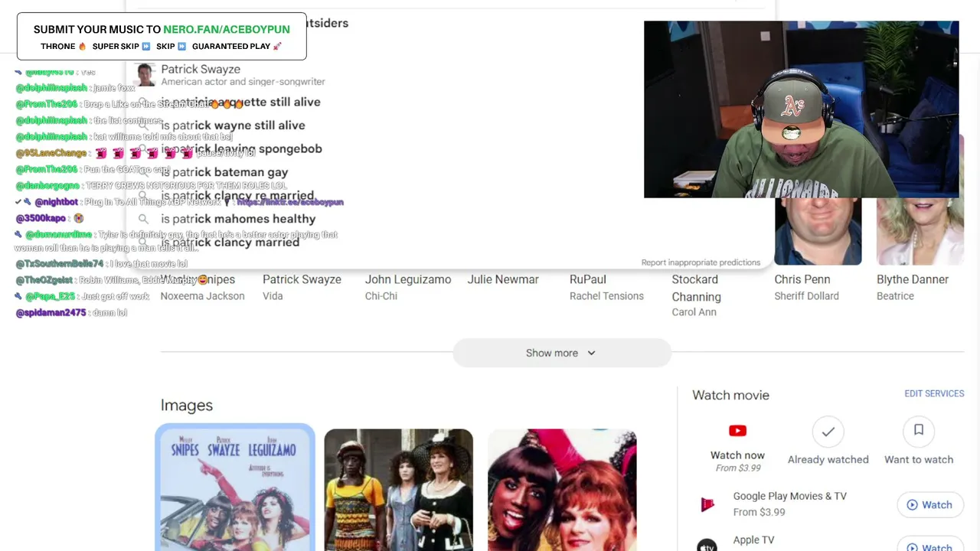Click the Blythe Danner cast name

(913, 279)
